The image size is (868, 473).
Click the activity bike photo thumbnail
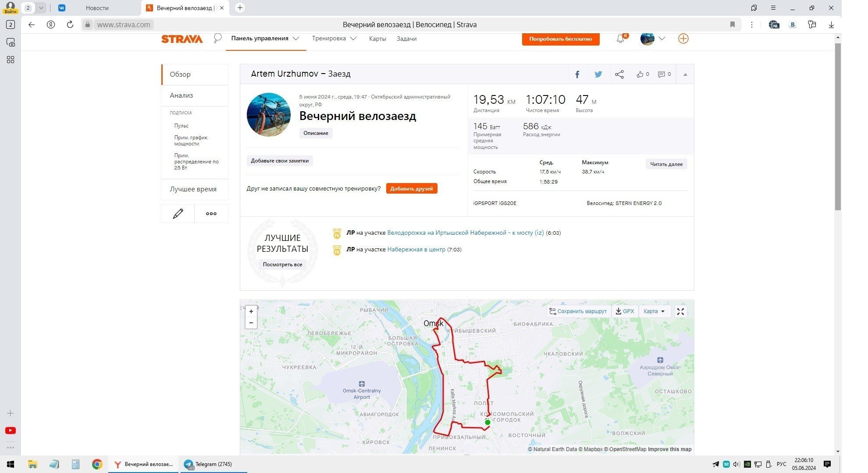coord(269,115)
